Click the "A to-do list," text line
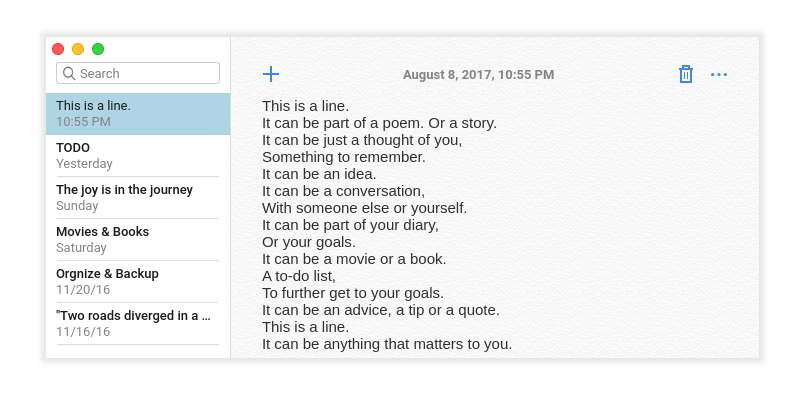Image resolution: width=807 pixels, height=394 pixels. tap(299, 276)
